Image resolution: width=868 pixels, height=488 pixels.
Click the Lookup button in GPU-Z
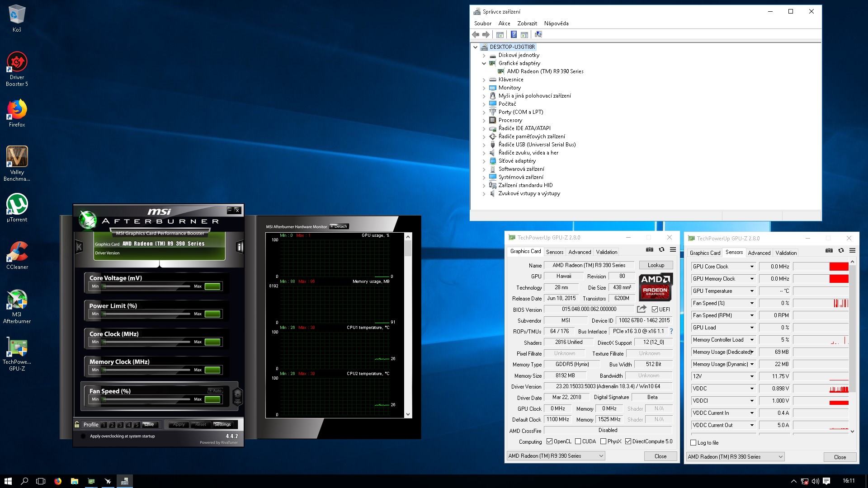[x=656, y=265]
